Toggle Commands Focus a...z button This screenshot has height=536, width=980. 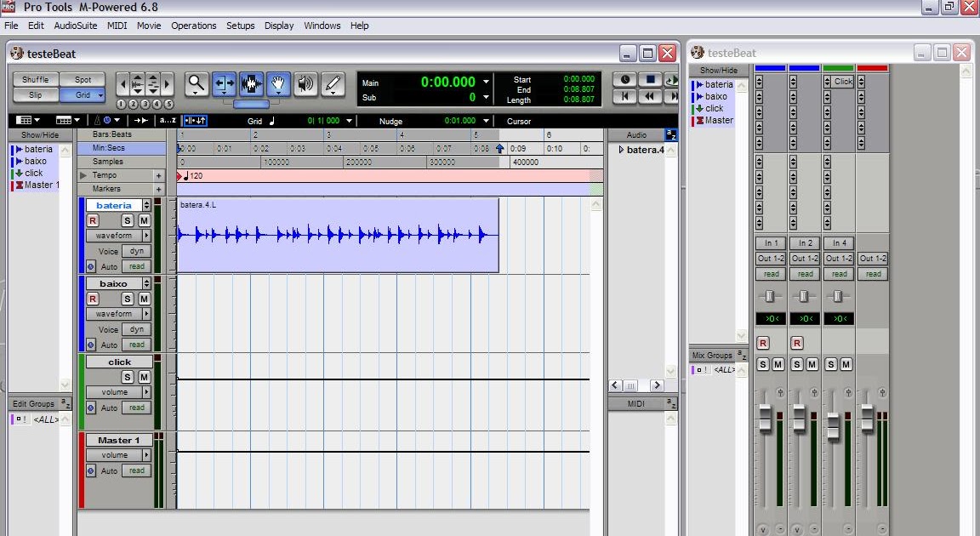pyautogui.click(x=168, y=121)
